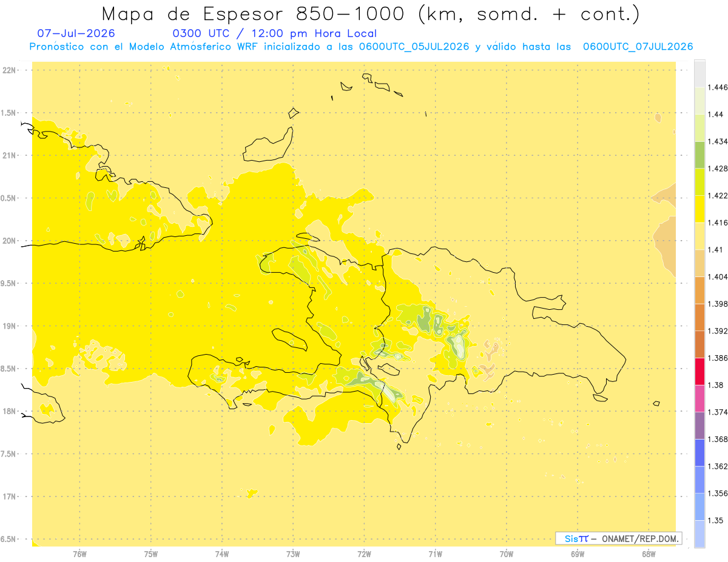Viewport: 728px width, 562px height.
Task: Click the 'Sis - ONAMET/REP.DOM.' credit label
Action: click(619, 538)
